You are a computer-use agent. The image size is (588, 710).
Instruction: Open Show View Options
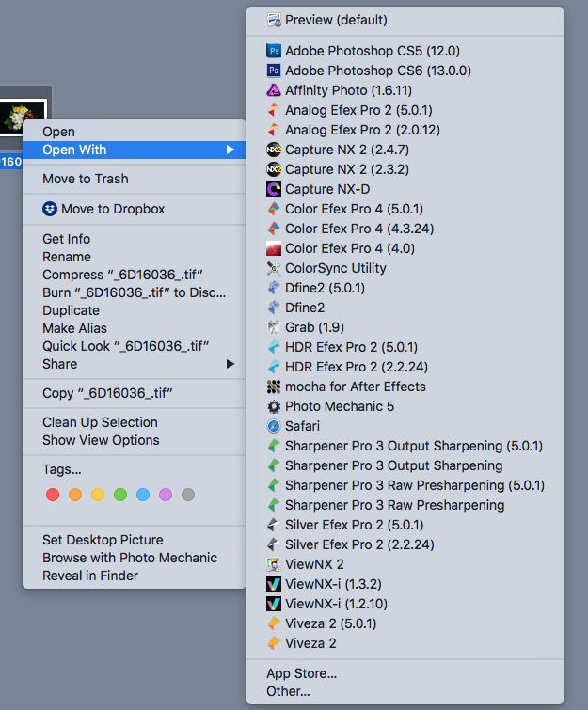(135, 440)
